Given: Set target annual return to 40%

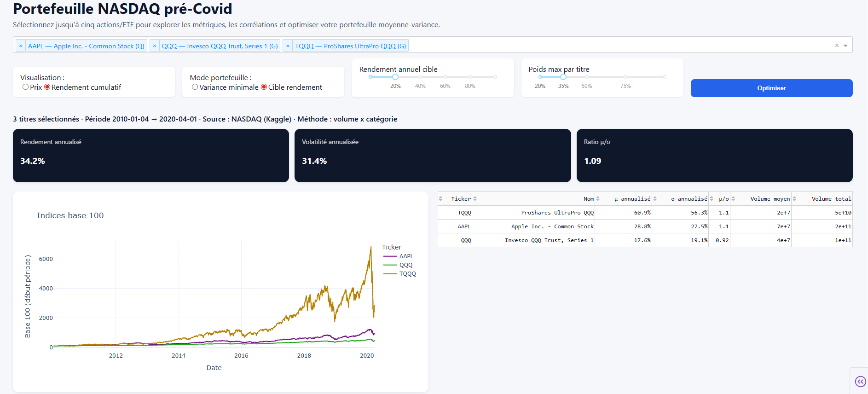Looking at the screenshot, I should (420, 77).
